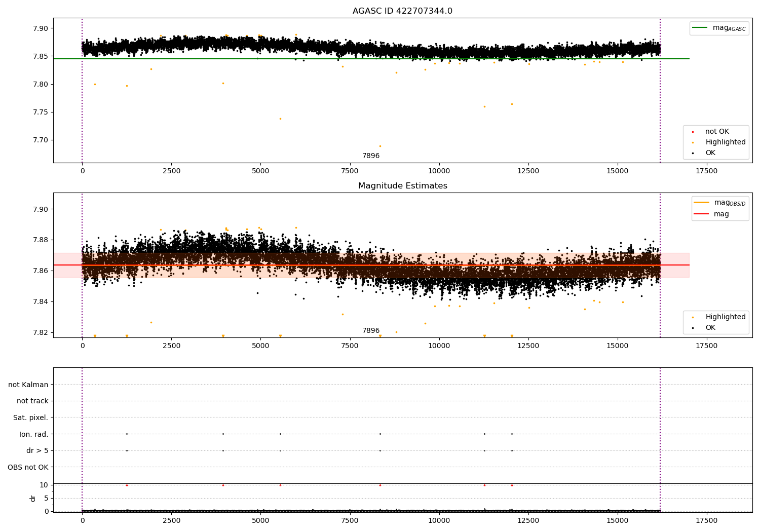The height and width of the screenshot is (532, 760).
Task: Click 'Highlighted' legend entry in middle plot
Action: coord(725,317)
